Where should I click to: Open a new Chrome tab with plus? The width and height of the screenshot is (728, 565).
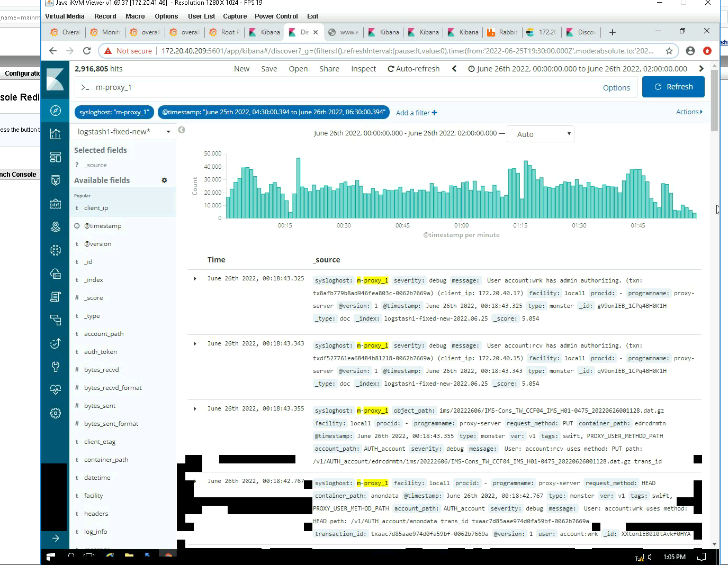(613, 32)
